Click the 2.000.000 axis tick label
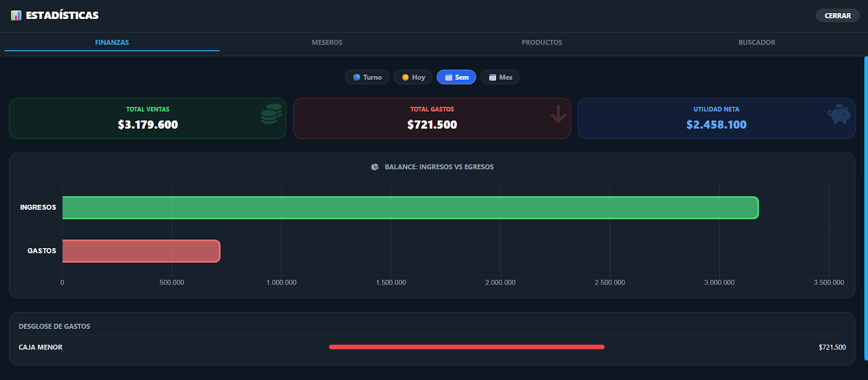 (x=501, y=282)
